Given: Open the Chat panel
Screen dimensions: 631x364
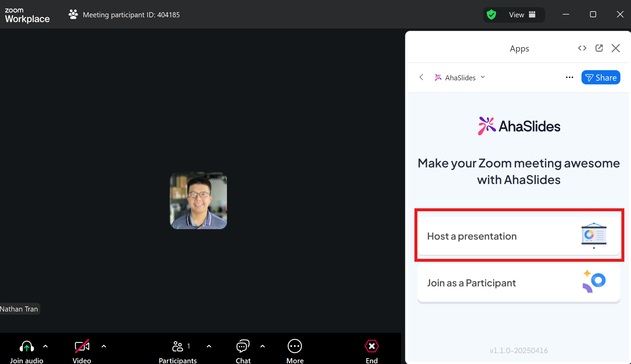Looking at the screenshot, I should click(x=243, y=346).
